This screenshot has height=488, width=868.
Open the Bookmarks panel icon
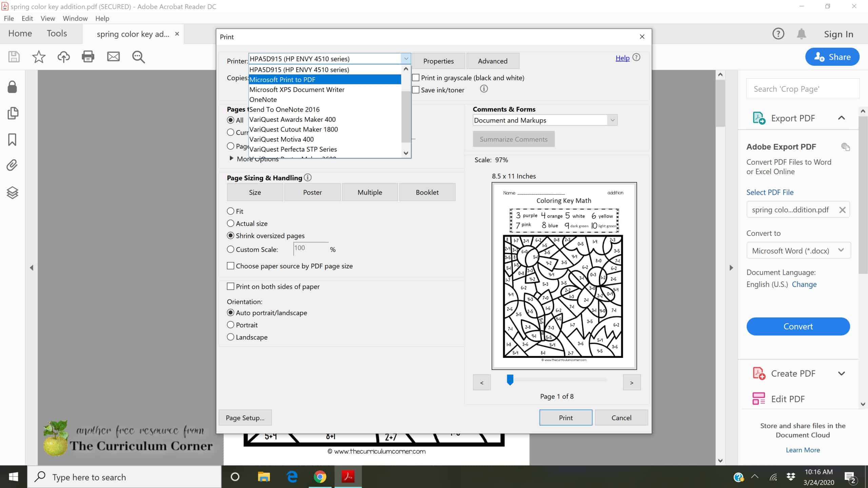pyautogui.click(x=12, y=140)
